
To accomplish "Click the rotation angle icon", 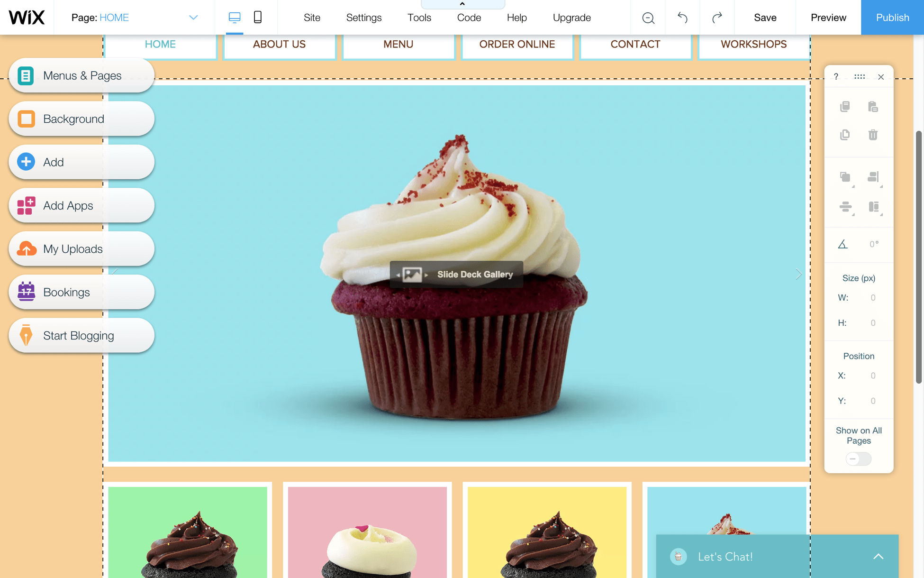I will (x=843, y=244).
